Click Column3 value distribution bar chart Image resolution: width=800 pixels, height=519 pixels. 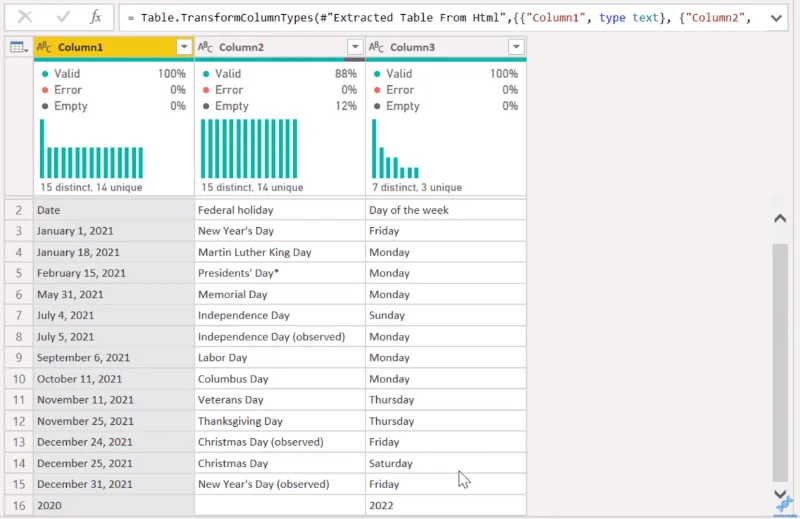pos(395,149)
